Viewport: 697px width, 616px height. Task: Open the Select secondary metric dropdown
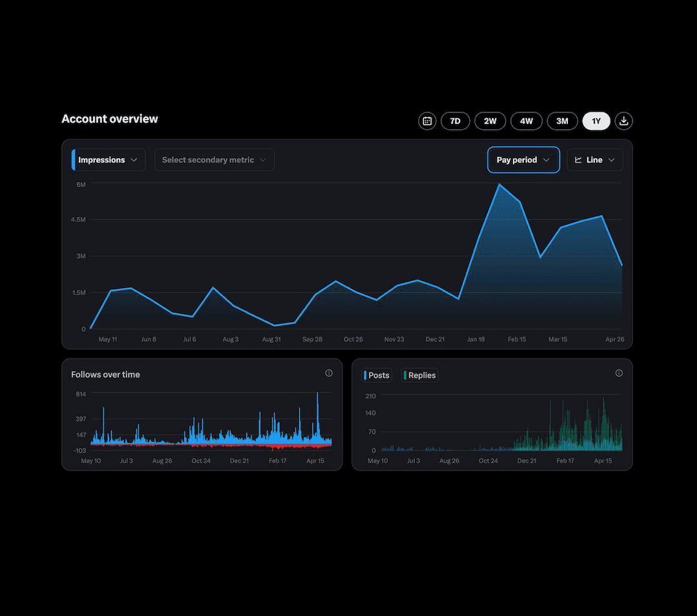click(214, 159)
